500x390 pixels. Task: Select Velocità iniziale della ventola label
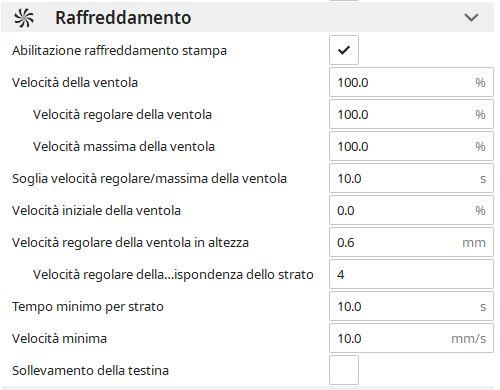coord(96,210)
